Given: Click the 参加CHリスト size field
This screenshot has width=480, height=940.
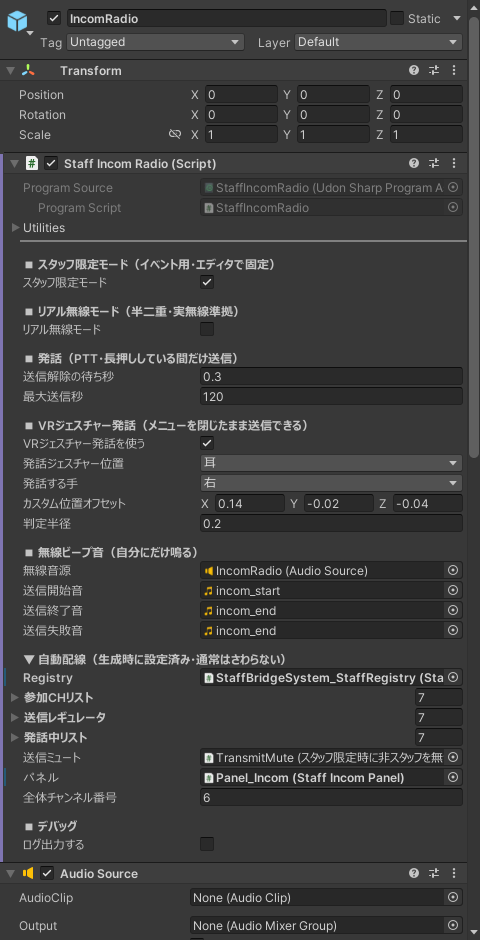Looking at the screenshot, I should pos(439,697).
